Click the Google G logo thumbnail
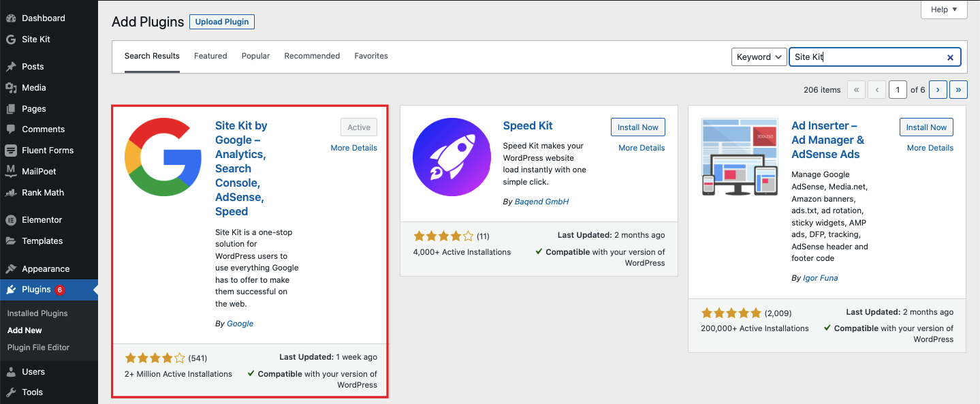 pos(165,157)
